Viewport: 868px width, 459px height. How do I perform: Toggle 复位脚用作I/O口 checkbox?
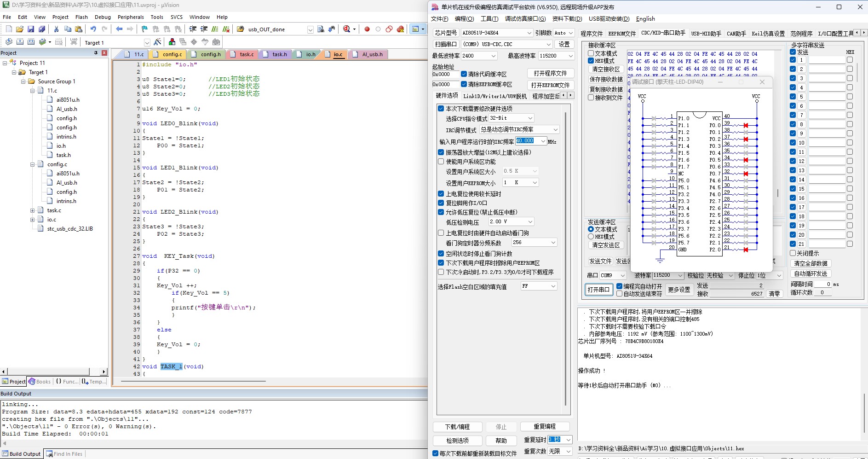[441, 203]
